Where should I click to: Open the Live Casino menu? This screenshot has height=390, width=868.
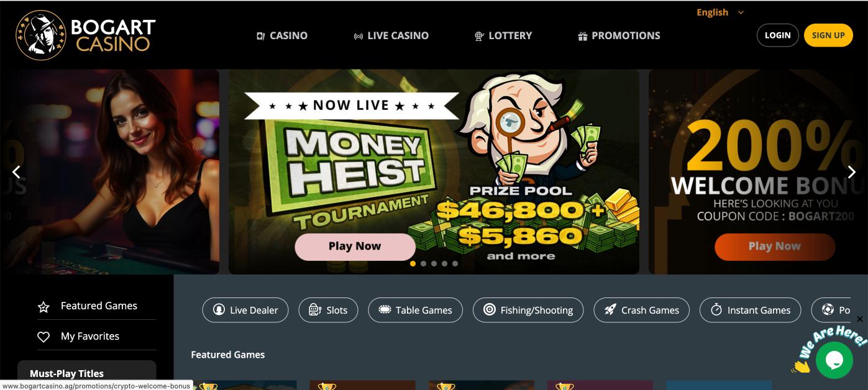(x=391, y=35)
